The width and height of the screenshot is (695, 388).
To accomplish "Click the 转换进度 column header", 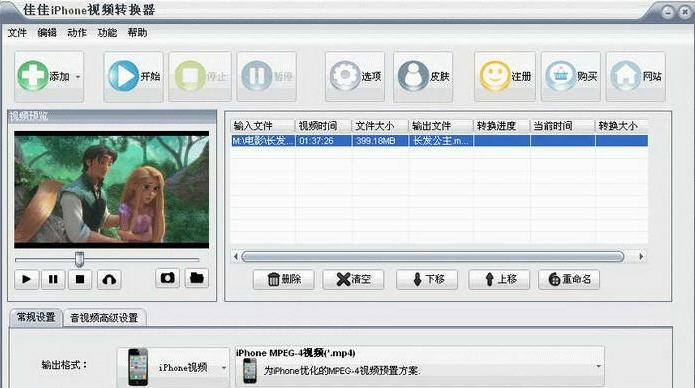I will point(502,126).
